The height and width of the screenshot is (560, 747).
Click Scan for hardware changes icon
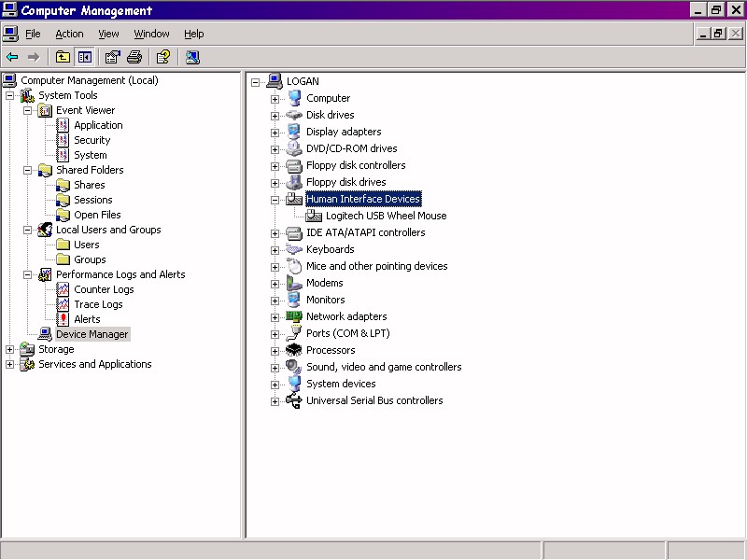click(x=192, y=58)
